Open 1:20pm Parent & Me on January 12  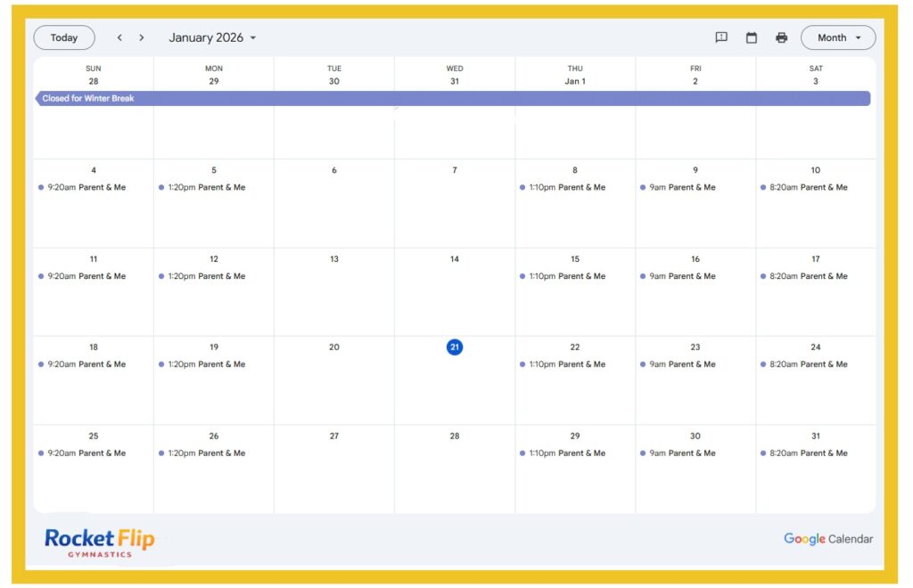click(206, 276)
